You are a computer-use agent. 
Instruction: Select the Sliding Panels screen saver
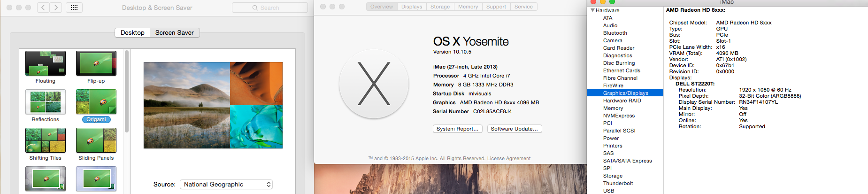coord(96,145)
